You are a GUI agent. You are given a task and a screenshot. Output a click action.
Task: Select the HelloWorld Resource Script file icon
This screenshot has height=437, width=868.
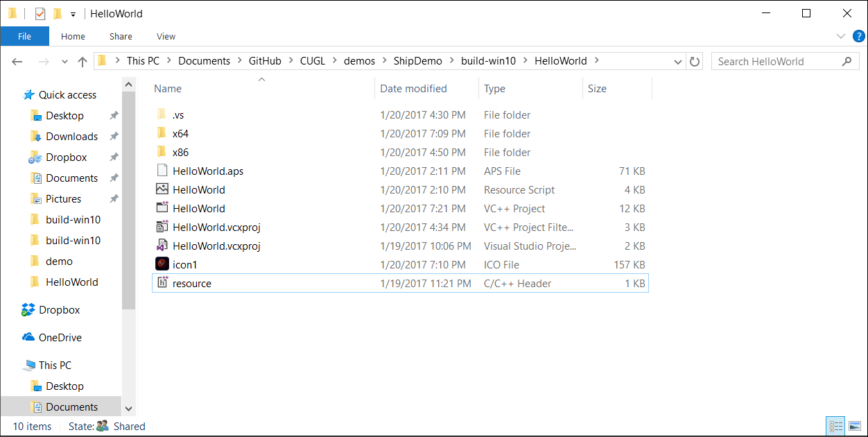pos(162,189)
